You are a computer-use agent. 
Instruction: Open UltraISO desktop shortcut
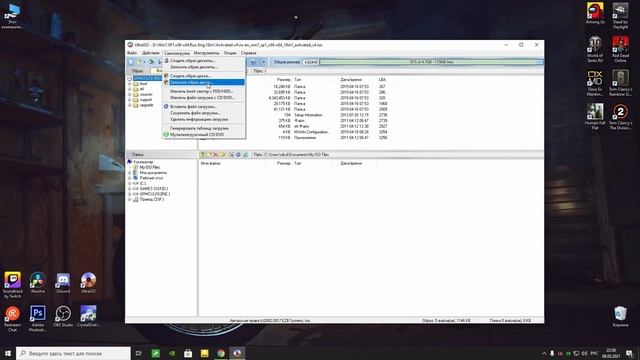[x=88, y=283]
